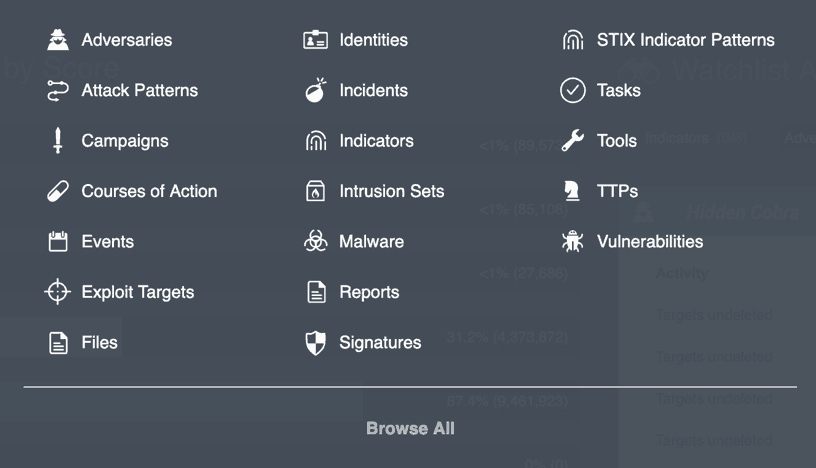Screen dimensions: 816x468
Task: Click the Tools wrench icon
Action: [x=573, y=141]
